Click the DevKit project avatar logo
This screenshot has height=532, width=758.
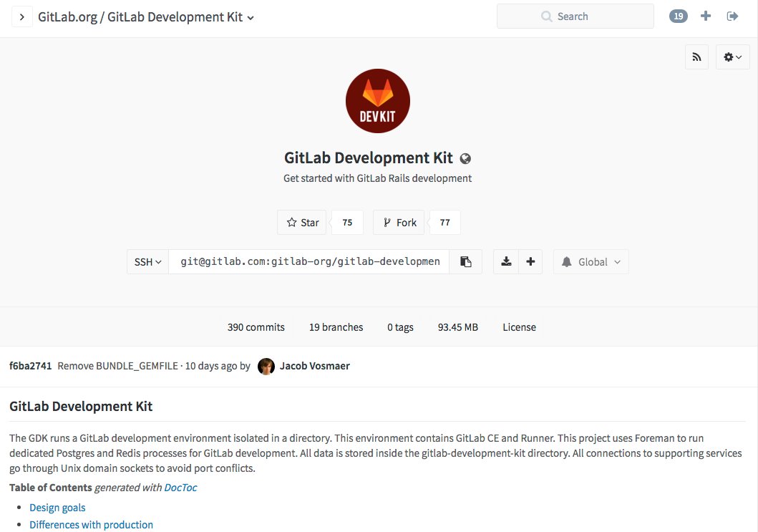point(378,100)
